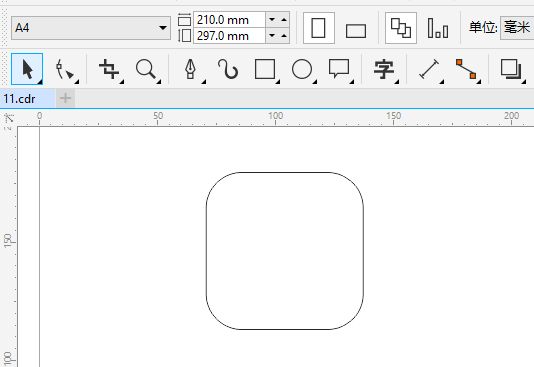Toggle the all pages layout button
This screenshot has width=534, height=367.
[x=401, y=28]
